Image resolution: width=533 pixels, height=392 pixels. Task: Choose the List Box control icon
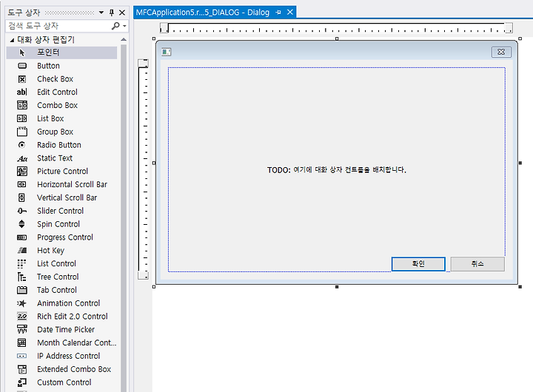[x=22, y=118]
